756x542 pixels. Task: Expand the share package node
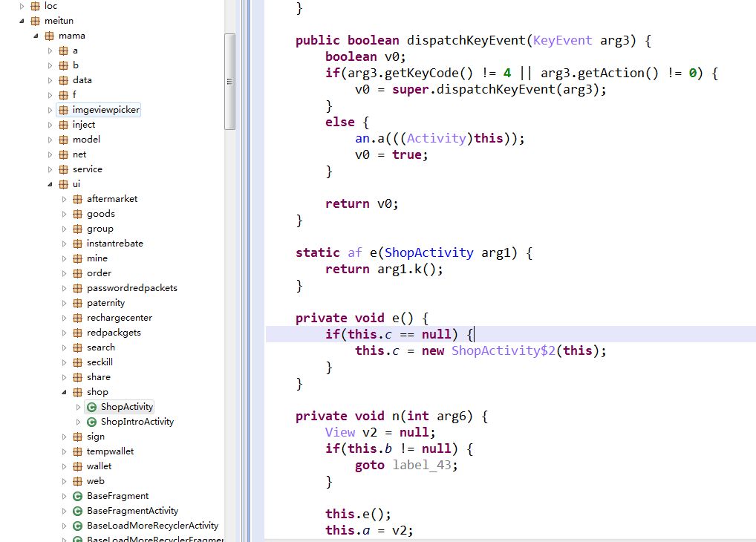point(64,377)
